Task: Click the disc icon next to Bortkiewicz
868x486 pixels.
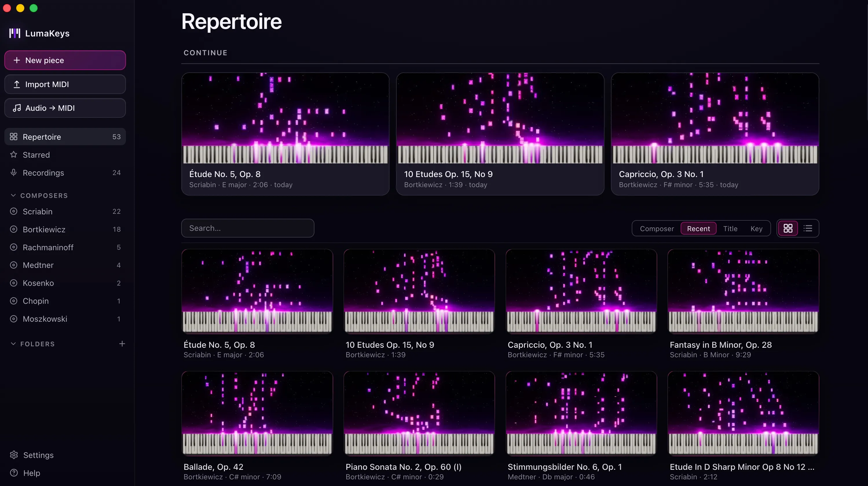Action: pyautogui.click(x=14, y=229)
